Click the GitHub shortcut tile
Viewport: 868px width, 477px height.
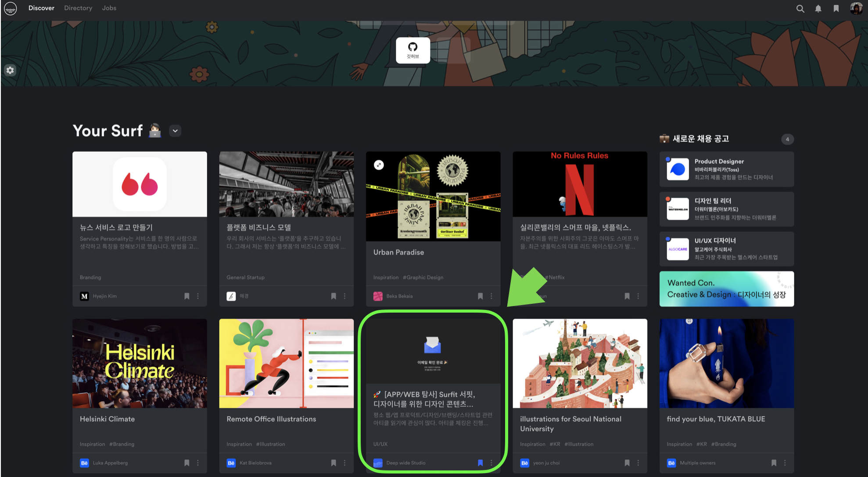point(412,50)
